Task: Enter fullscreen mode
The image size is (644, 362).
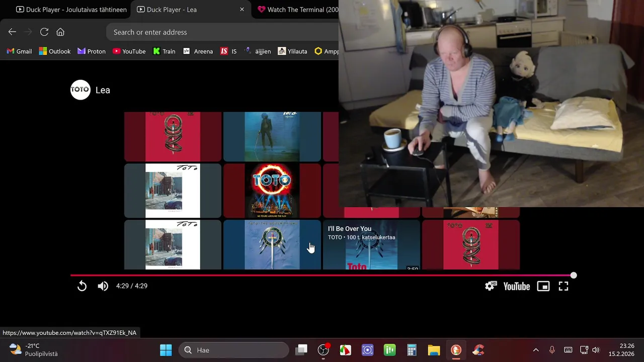Action: [563, 286]
